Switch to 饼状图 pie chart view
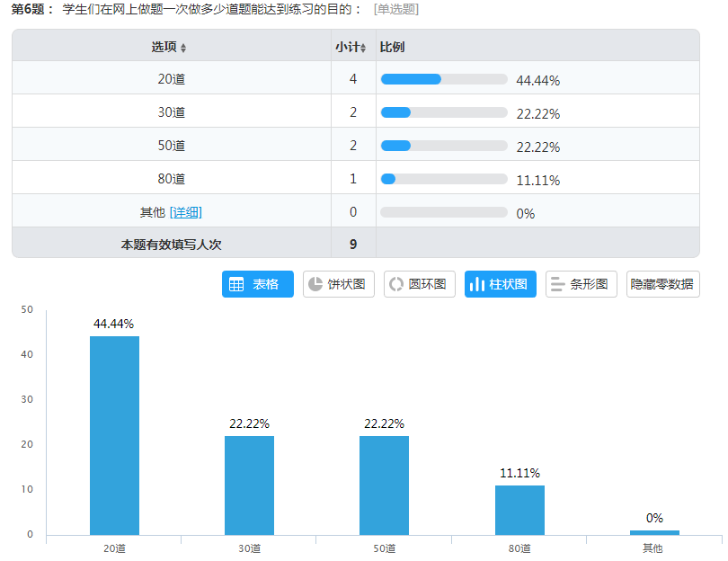This screenshot has width=728, height=561. coord(339,284)
